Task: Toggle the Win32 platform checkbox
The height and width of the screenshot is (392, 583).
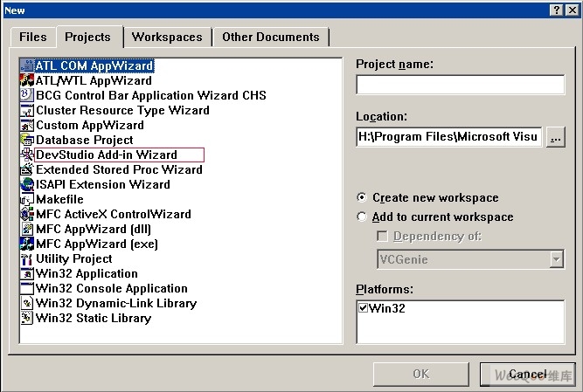Action: tap(363, 307)
